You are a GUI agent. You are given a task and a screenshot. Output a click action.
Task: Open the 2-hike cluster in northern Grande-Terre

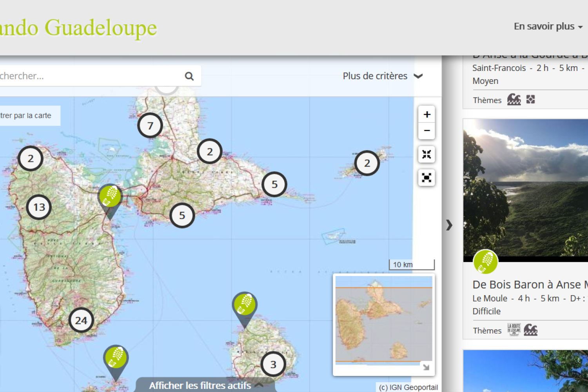[210, 151]
